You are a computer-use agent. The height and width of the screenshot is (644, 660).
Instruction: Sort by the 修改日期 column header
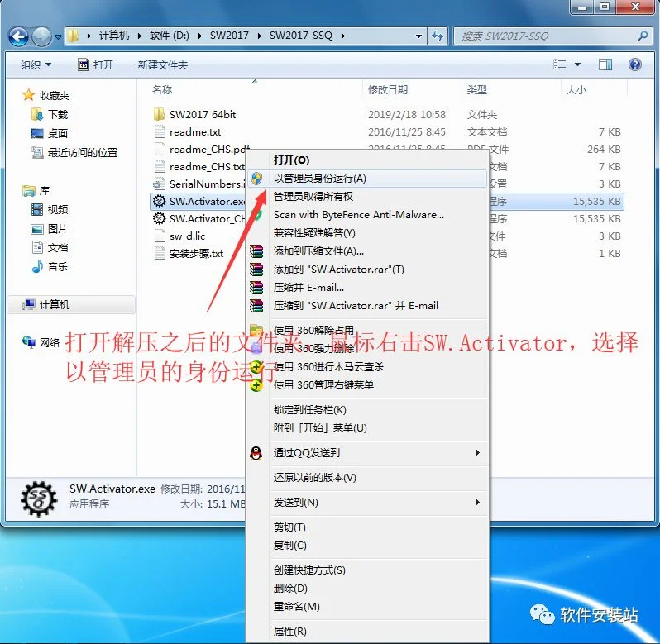(x=388, y=89)
